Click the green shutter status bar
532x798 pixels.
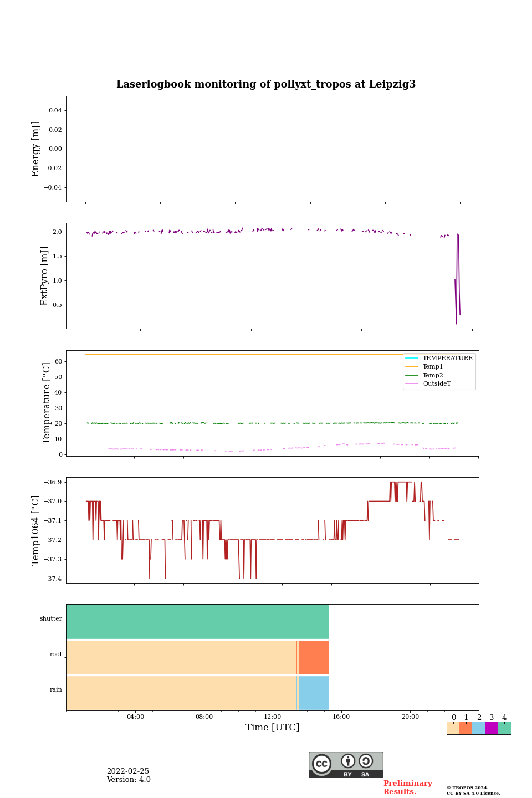point(198,622)
